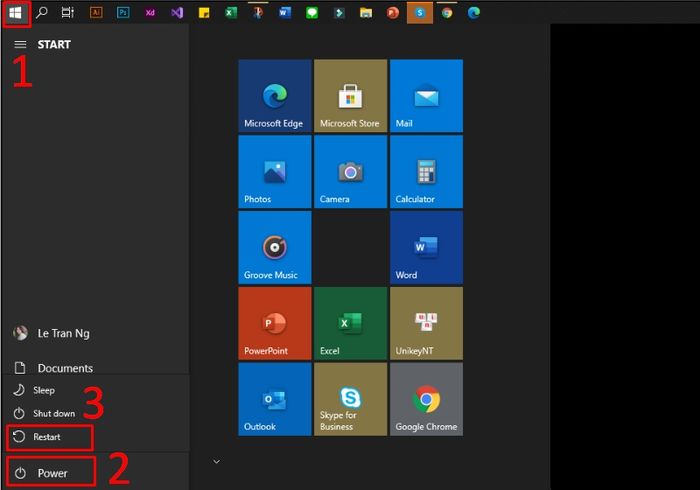Viewport: 700px width, 490px height.
Task: Open the Excel tile
Action: click(x=350, y=323)
